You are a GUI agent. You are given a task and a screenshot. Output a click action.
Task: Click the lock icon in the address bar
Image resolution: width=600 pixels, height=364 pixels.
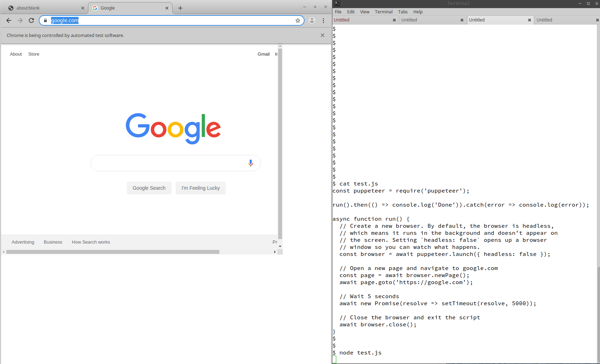45,20
